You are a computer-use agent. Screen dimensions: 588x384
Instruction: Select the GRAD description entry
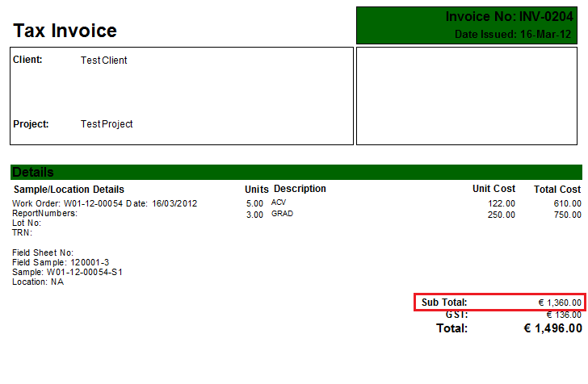coord(282,215)
